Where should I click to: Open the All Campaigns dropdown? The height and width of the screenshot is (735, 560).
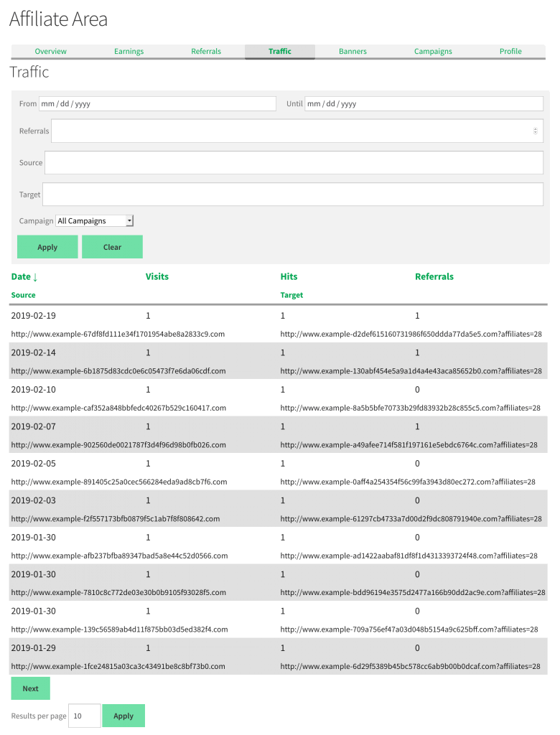tap(95, 221)
